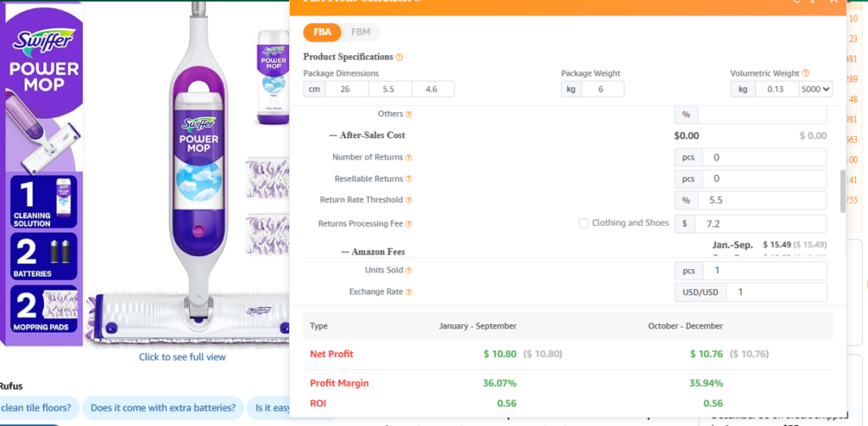This screenshot has width=868, height=426.
Task: Click the calculator panel vertical scrollbar
Action: pos(843,191)
